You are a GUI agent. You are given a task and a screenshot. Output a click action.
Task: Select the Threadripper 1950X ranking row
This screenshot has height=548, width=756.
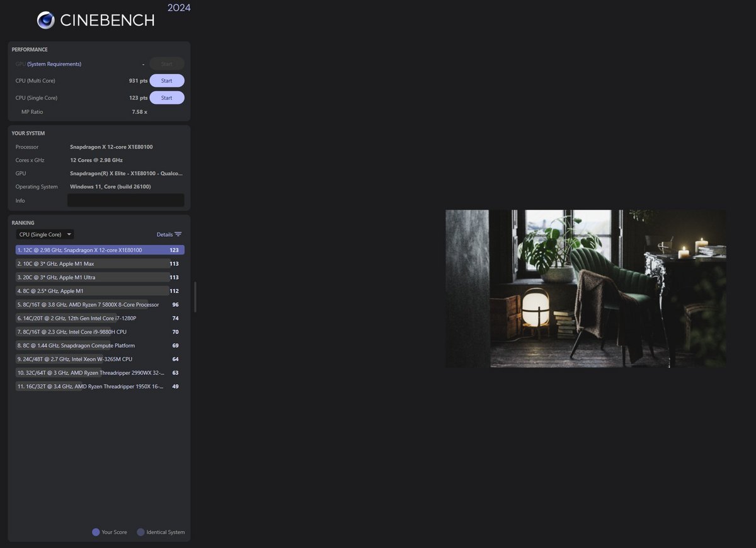pyautogui.click(x=100, y=387)
